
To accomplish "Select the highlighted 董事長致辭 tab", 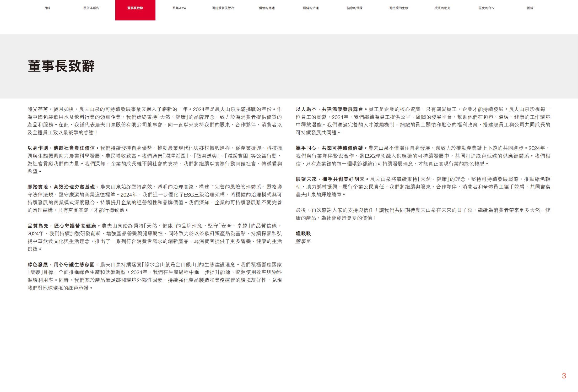I will tap(135, 10).
